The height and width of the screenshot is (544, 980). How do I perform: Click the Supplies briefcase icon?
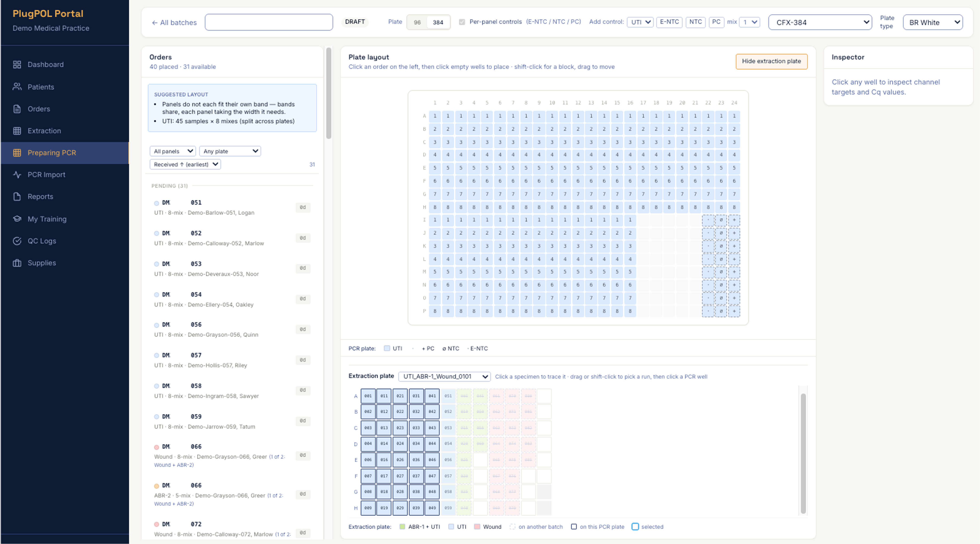[17, 263]
